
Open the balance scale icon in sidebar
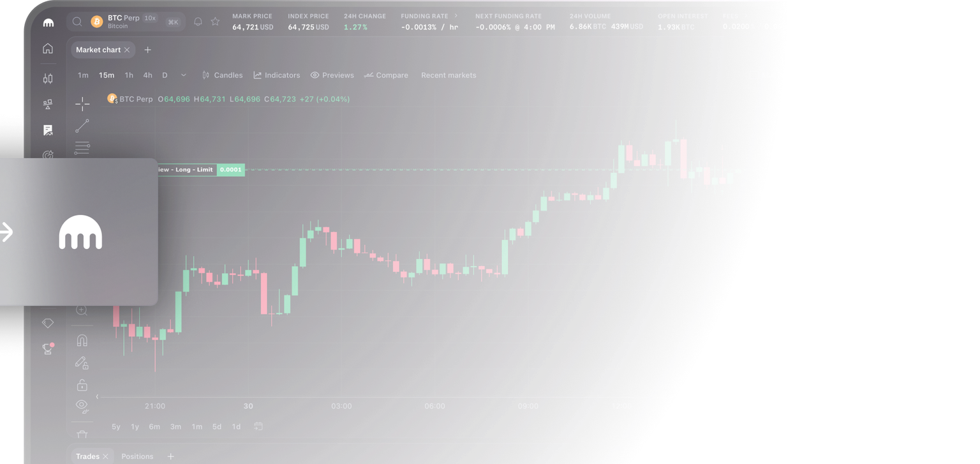[x=48, y=104]
